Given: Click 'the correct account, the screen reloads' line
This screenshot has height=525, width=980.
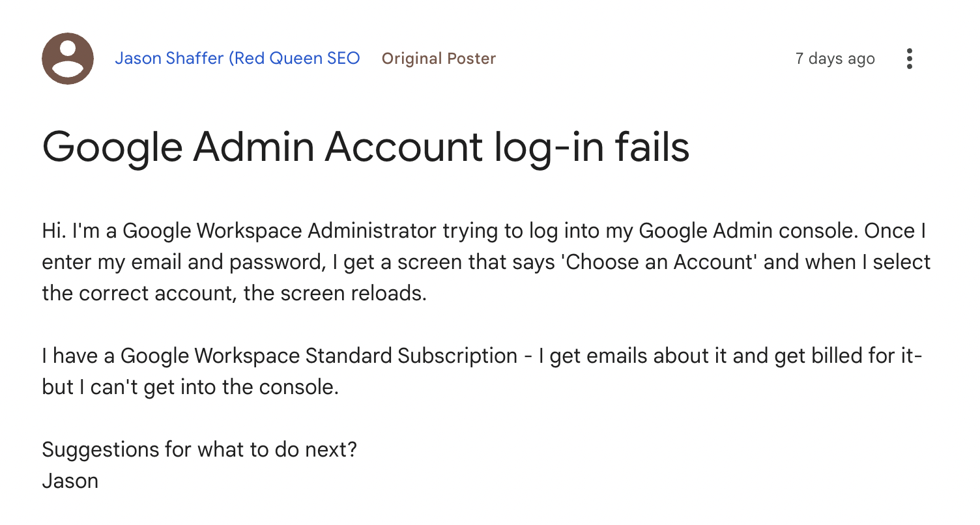Looking at the screenshot, I should coord(234,293).
